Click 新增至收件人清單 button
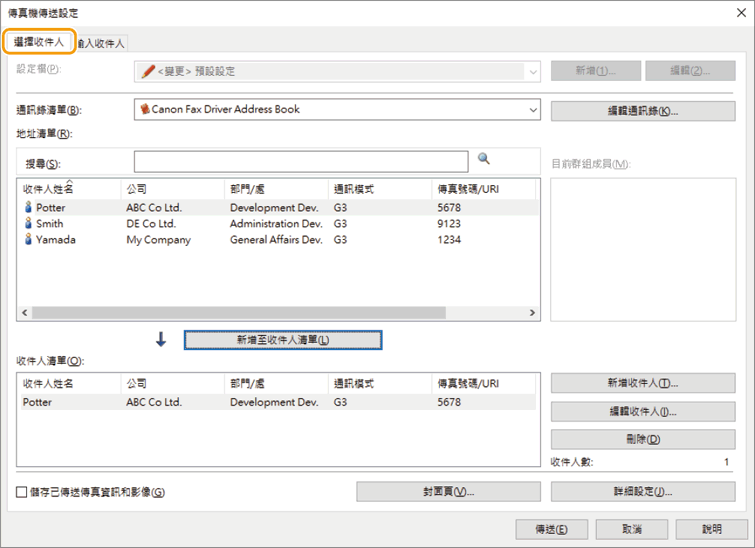The image size is (755, 548). [283, 340]
